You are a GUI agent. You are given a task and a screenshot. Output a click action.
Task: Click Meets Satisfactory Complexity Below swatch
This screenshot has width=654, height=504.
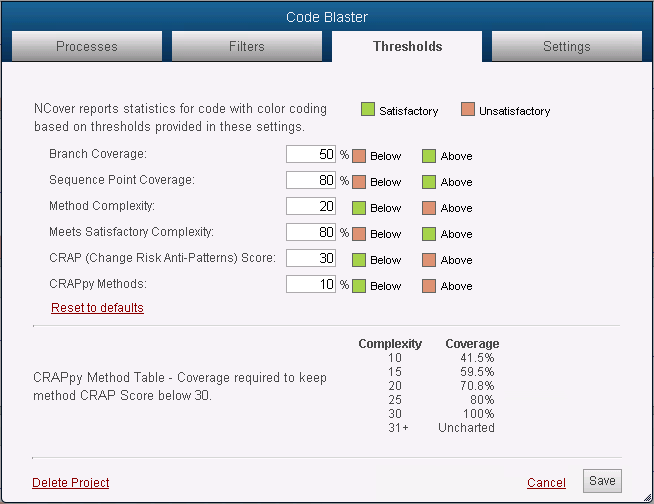pyautogui.click(x=359, y=234)
